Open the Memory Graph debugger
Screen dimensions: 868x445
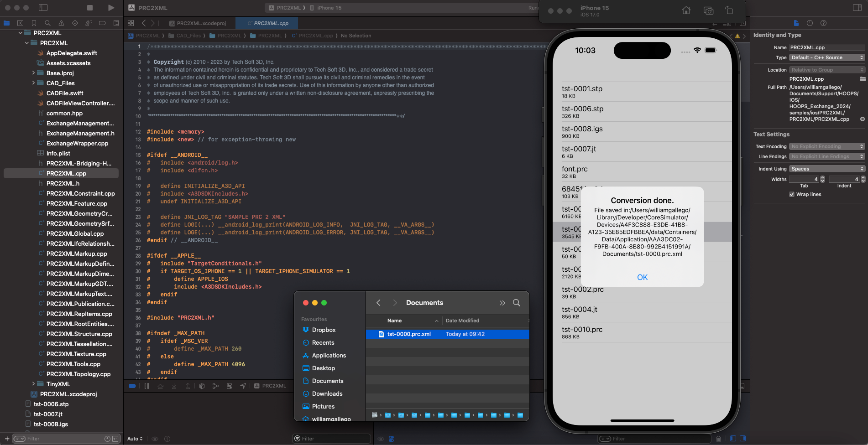pos(215,386)
